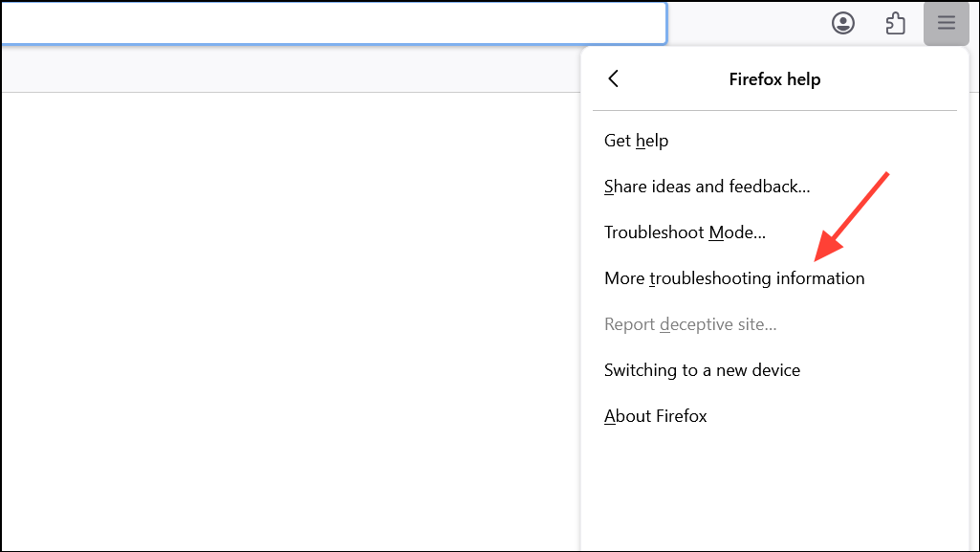Click the Firefox account profile icon
The height and width of the screenshot is (552, 980).
pyautogui.click(x=842, y=23)
